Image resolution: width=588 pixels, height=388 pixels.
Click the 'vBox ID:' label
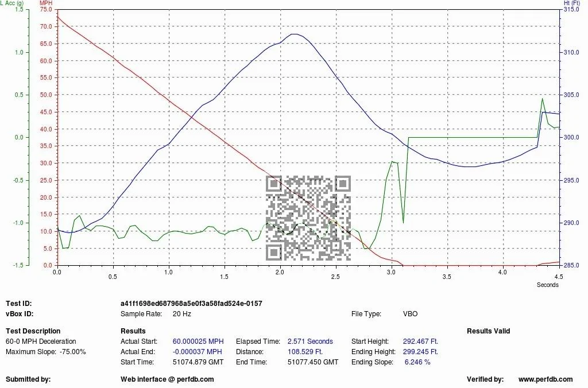pyautogui.click(x=20, y=314)
